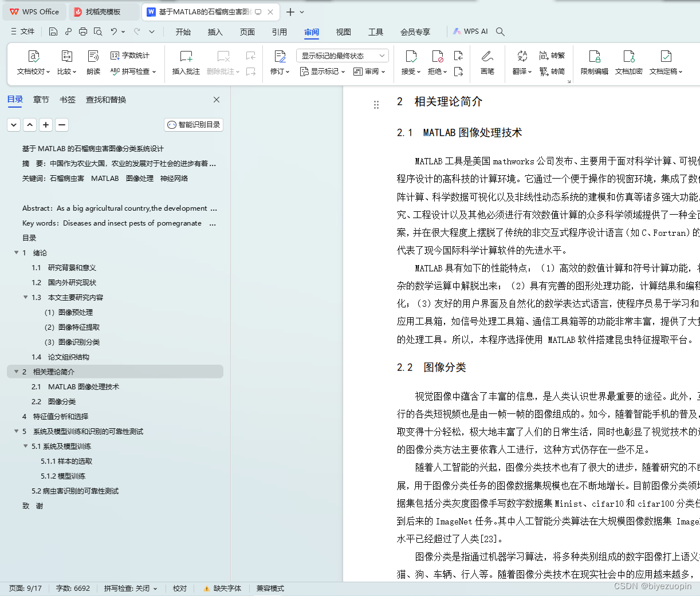The height and width of the screenshot is (596, 700).
Task: Click the 翻译 translate icon
Action: (x=522, y=56)
